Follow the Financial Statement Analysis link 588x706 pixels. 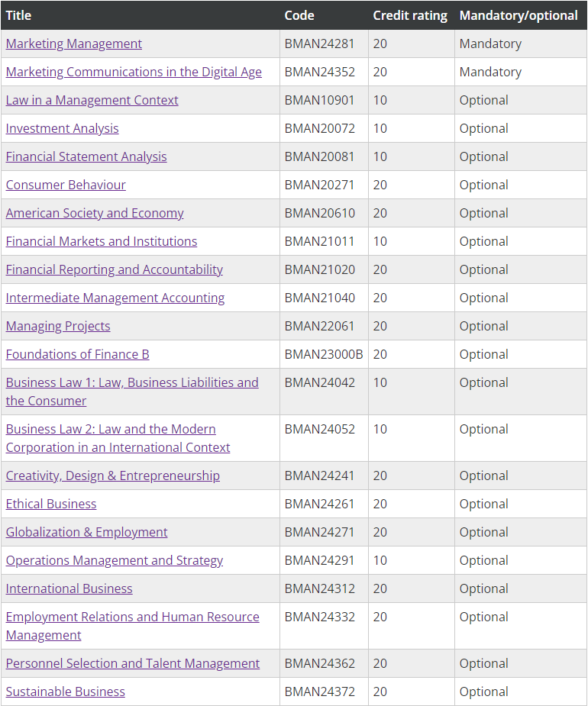(x=86, y=156)
